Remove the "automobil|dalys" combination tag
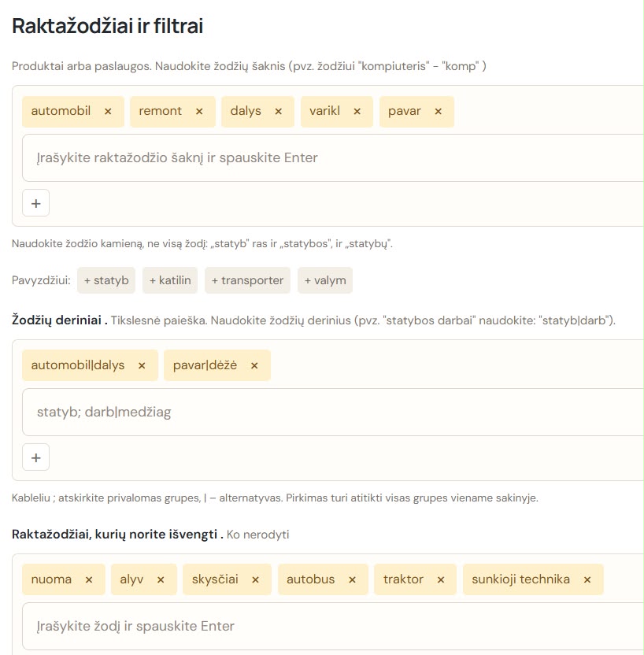The image size is (644, 655). [142, 365]
